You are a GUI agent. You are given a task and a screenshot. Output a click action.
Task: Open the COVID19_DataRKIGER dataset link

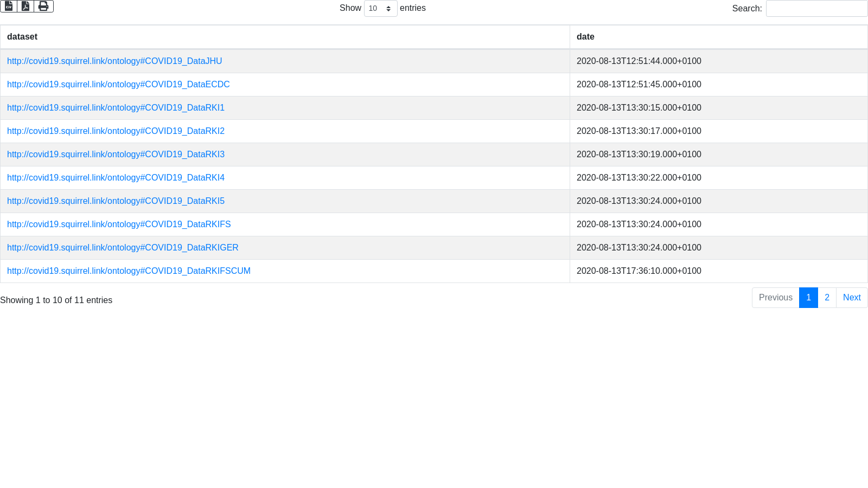pyautogui.click(x=123, y=248)
